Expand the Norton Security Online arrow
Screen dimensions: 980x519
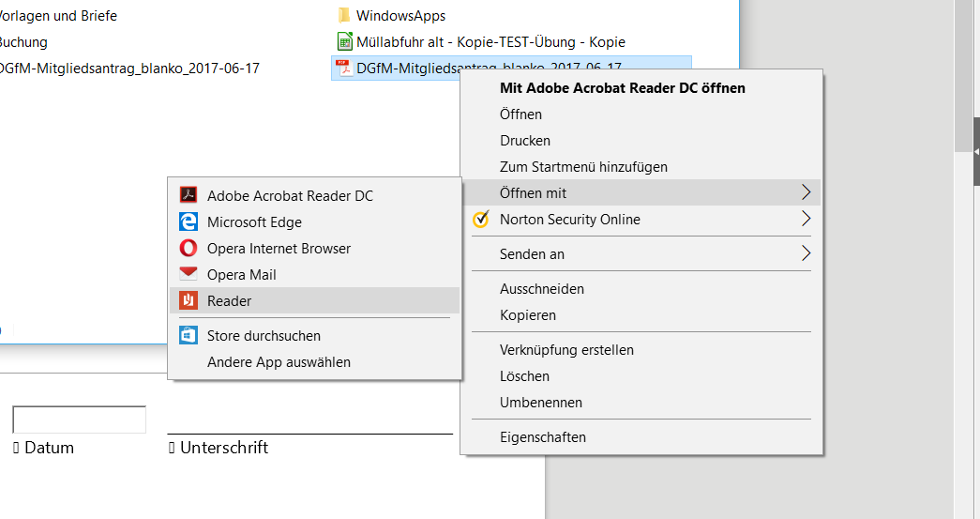point(806,219)
